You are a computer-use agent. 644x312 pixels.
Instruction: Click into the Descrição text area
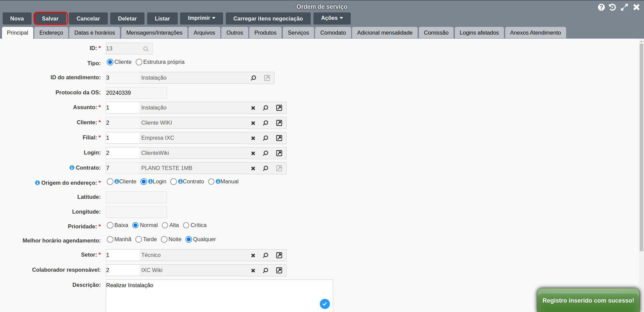[219, 296]
